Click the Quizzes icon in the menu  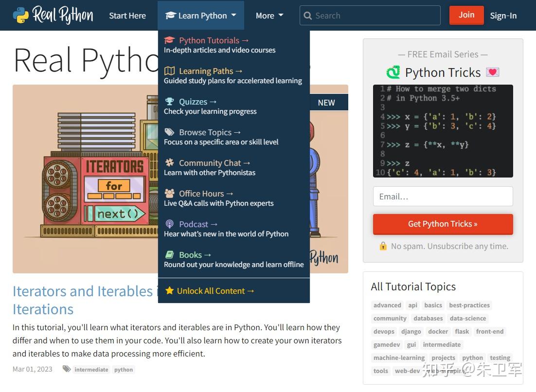[170, 101]
